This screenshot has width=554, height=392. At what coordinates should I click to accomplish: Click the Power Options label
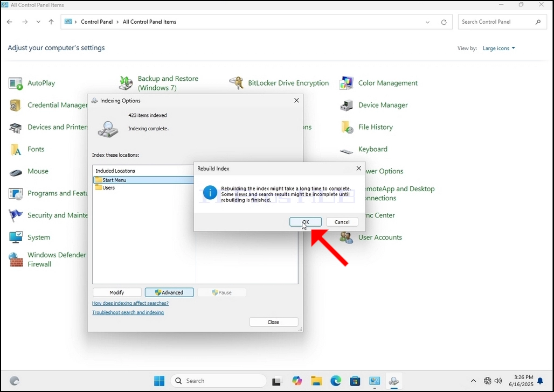pyautogui.click(x=384, y=171)
